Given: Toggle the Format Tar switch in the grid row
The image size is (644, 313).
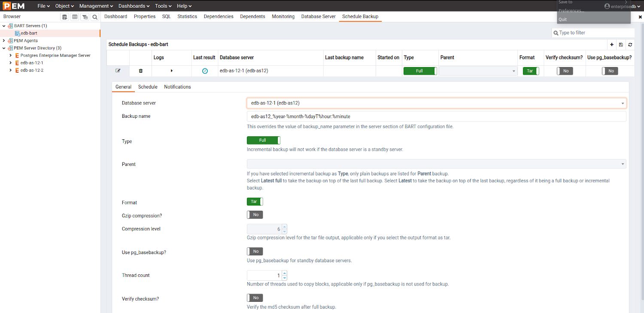Looking at the screenshot, I should (531, 71).
